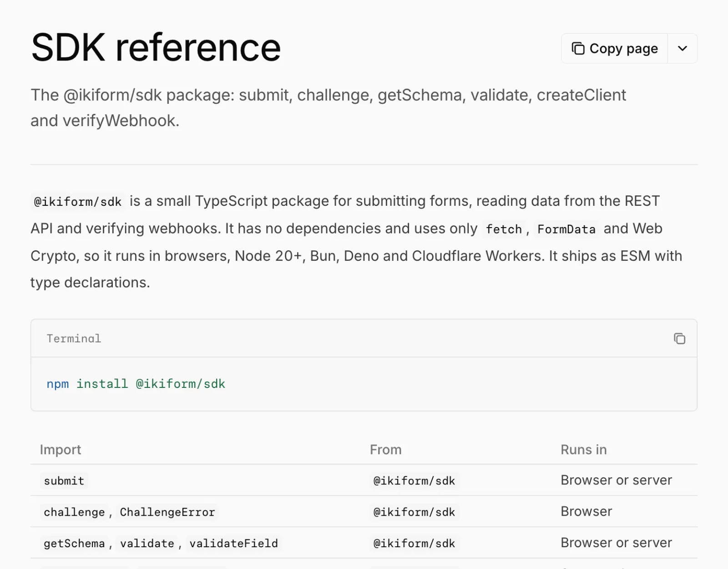Click the getSchema import code

click(74, 544)
